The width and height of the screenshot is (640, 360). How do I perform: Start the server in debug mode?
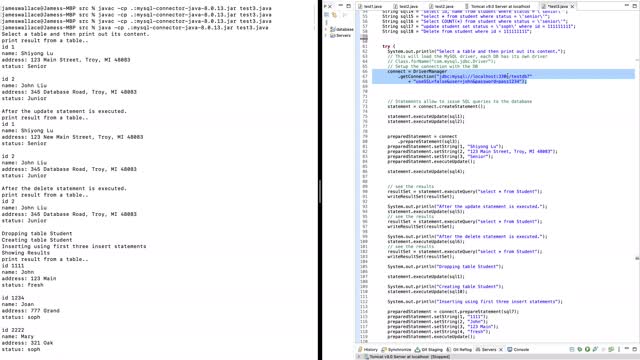coord(580,349)
